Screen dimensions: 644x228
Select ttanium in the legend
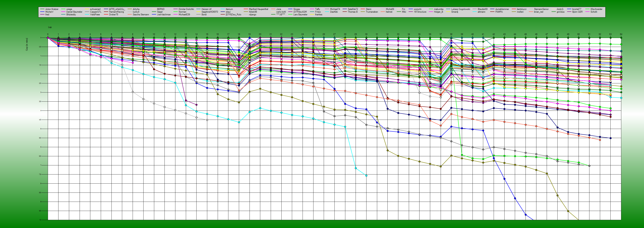click(229, 9)
